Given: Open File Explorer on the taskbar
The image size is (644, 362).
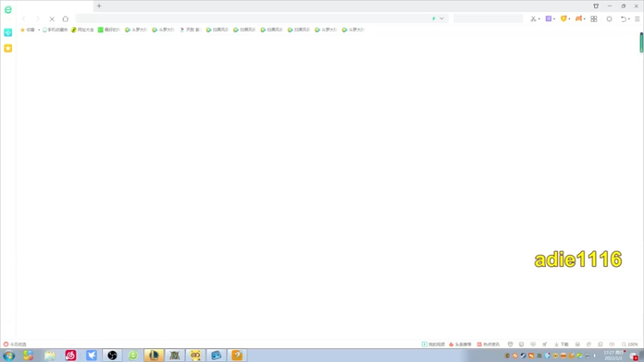Looking at the screenshot, I should point(50,356).
